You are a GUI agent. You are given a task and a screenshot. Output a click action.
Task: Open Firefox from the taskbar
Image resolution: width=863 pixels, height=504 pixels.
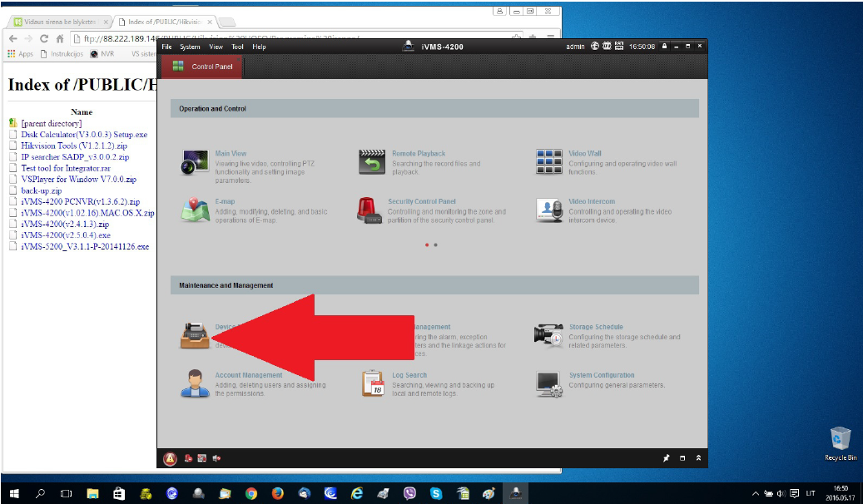[x=277, y=493]
